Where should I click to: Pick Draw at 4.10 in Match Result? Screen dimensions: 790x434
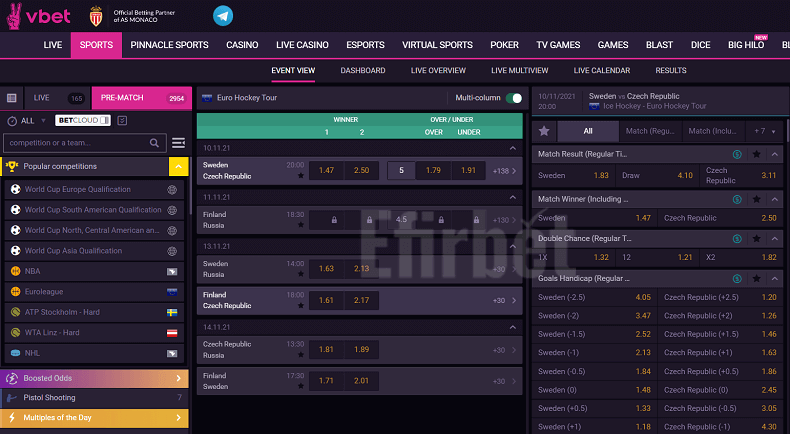tap(657, 175)
